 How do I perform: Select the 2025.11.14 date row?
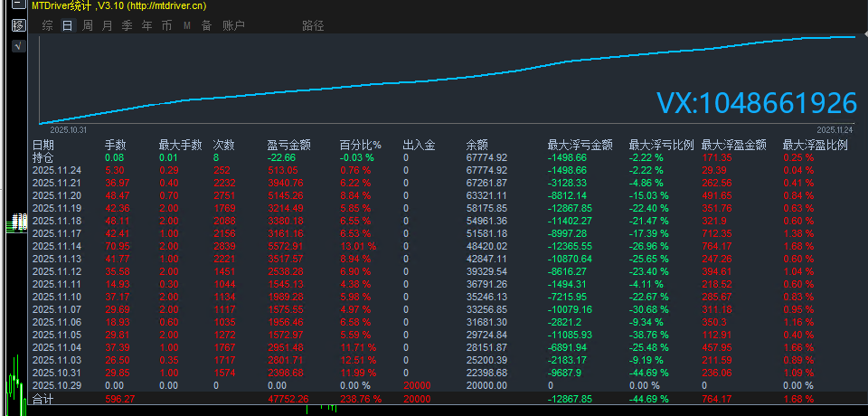pos(56,246)
